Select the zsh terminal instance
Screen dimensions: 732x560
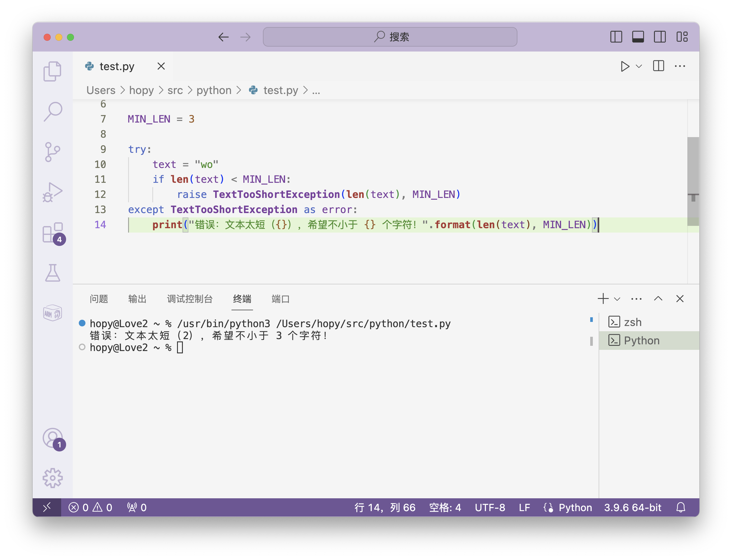point(649,322)
